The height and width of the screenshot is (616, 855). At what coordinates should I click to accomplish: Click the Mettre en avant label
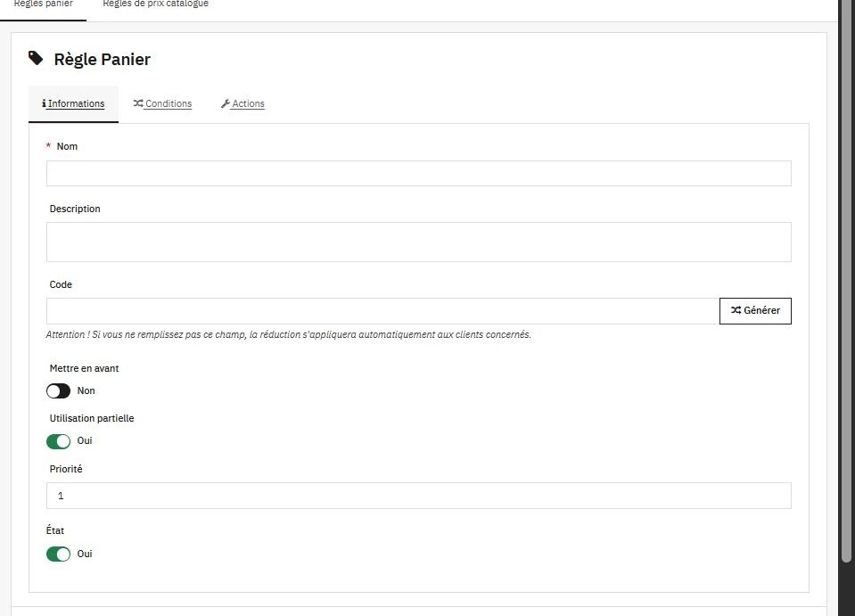coord(84,368)
